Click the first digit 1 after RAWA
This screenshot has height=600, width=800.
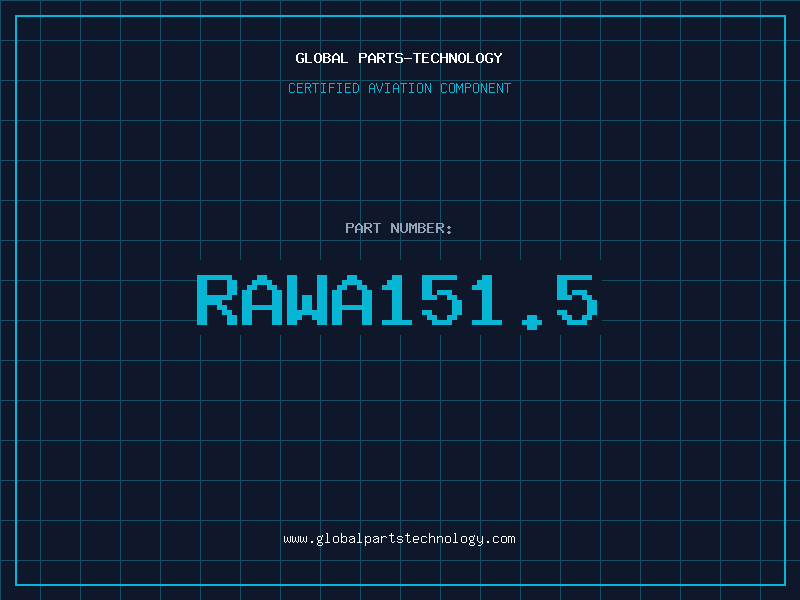coord(397,300)
